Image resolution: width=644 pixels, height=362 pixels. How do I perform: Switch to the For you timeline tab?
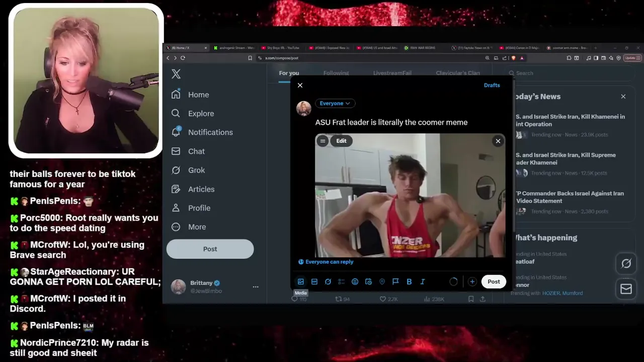point(289,73)
